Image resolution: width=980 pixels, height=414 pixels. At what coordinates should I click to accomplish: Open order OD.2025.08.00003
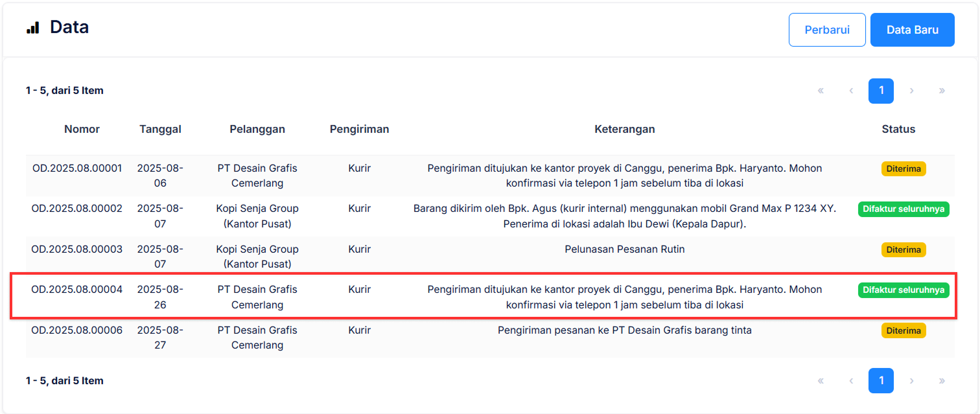(82, 249)
